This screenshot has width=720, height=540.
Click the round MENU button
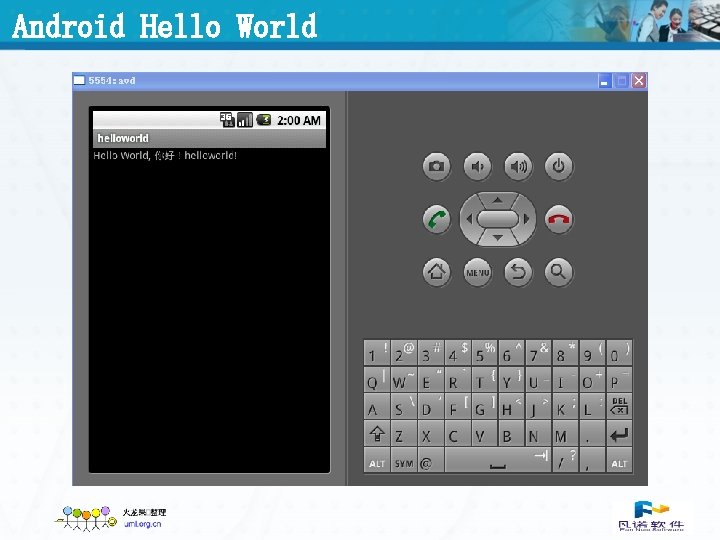point(477,272)
